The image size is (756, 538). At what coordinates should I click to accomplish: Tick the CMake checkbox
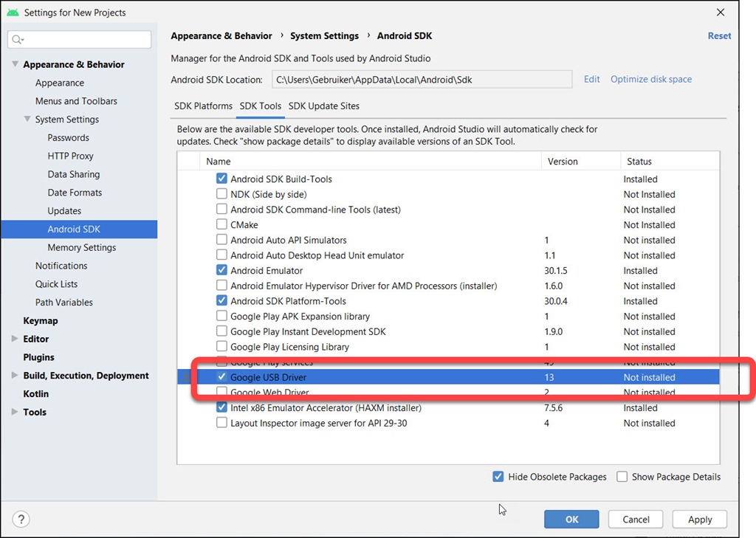(x=221, y=224)
